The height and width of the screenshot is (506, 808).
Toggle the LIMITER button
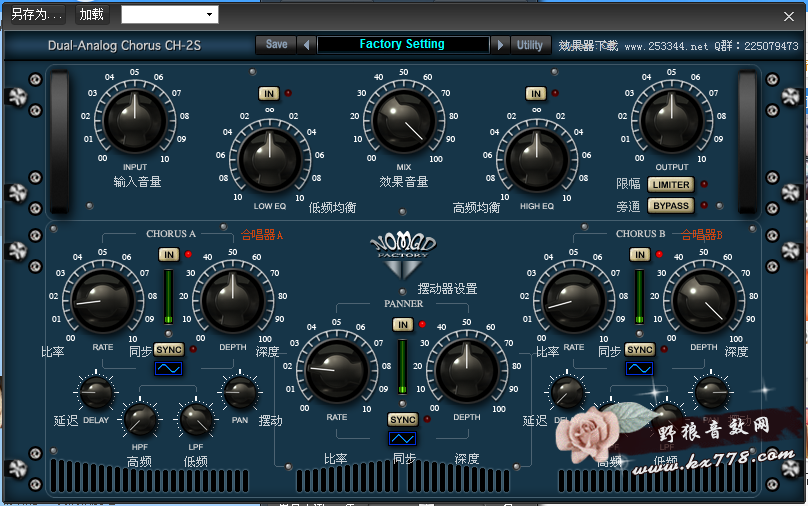(x=670, y=184)
